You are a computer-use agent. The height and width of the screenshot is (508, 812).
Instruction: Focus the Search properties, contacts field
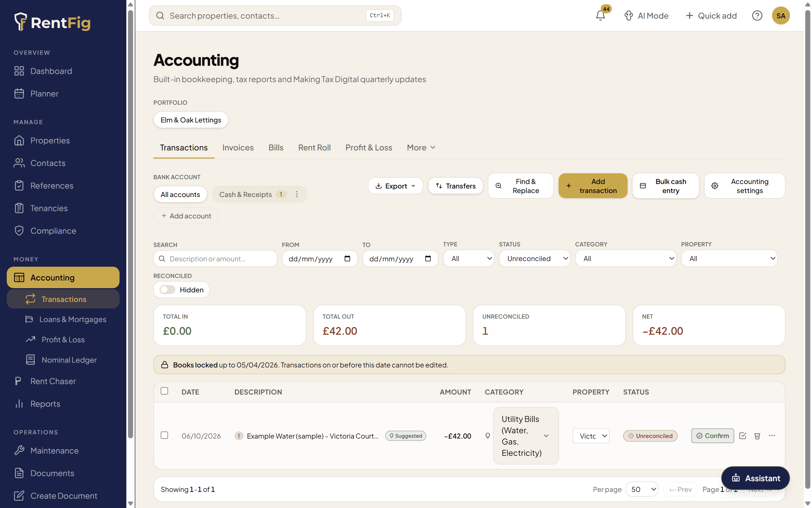coord(275,16)
